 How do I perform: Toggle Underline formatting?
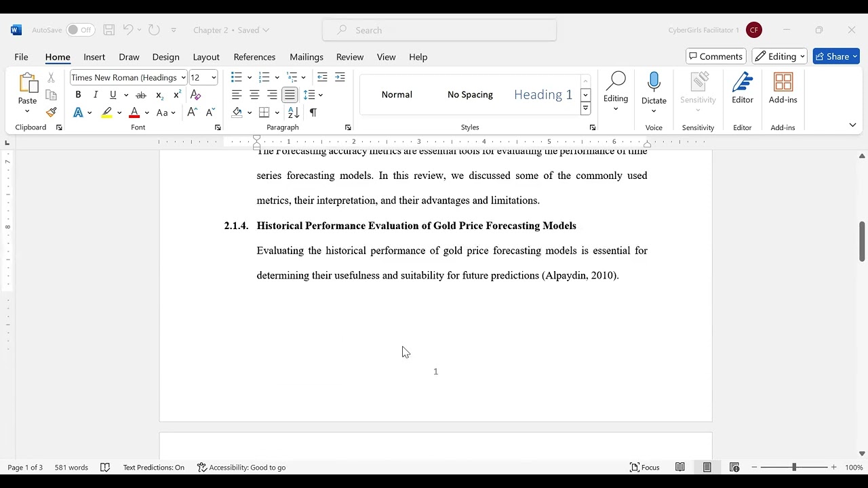pyautogui.click(x=113, y=95)
